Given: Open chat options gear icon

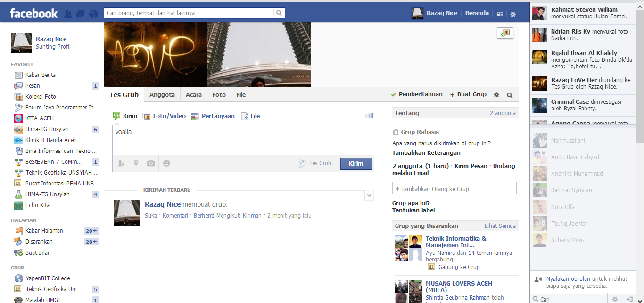Looking at the screenshot, I should (x=615, y=299).
